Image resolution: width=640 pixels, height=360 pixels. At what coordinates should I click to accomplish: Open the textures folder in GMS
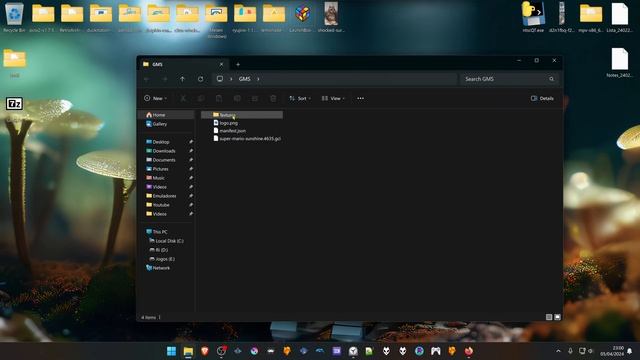[242, 115]
